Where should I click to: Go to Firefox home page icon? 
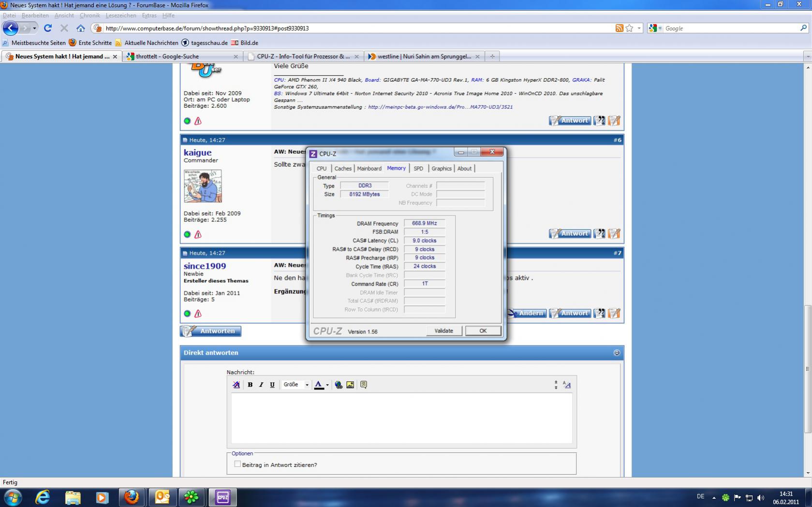(x=80, y=28)
